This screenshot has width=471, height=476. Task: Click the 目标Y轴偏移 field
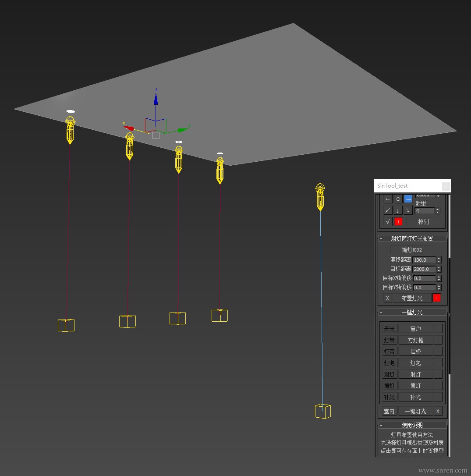coord(424,287)
